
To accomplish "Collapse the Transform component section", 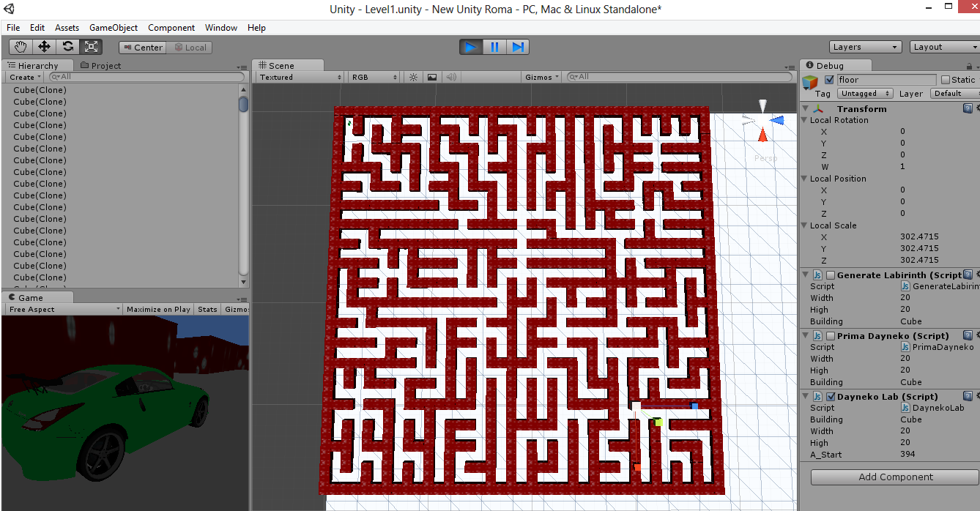I will tap(806, 108).
